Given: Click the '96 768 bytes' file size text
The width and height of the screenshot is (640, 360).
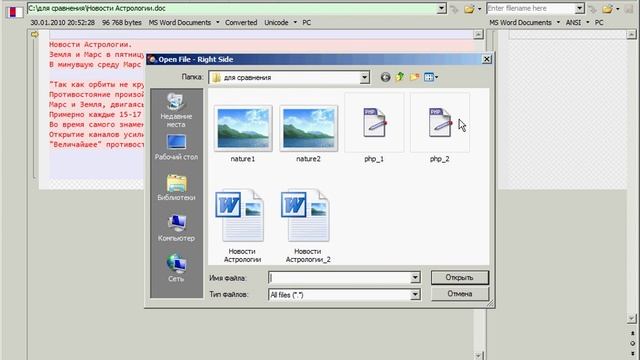Looking at the screenshot, I should pos(122,22).
